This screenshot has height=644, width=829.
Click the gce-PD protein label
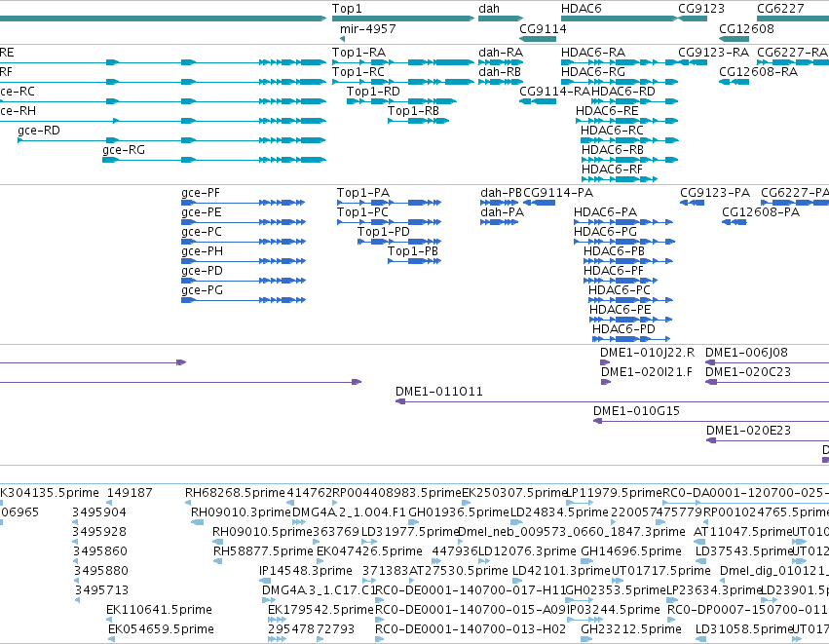[x=202, y=271]
